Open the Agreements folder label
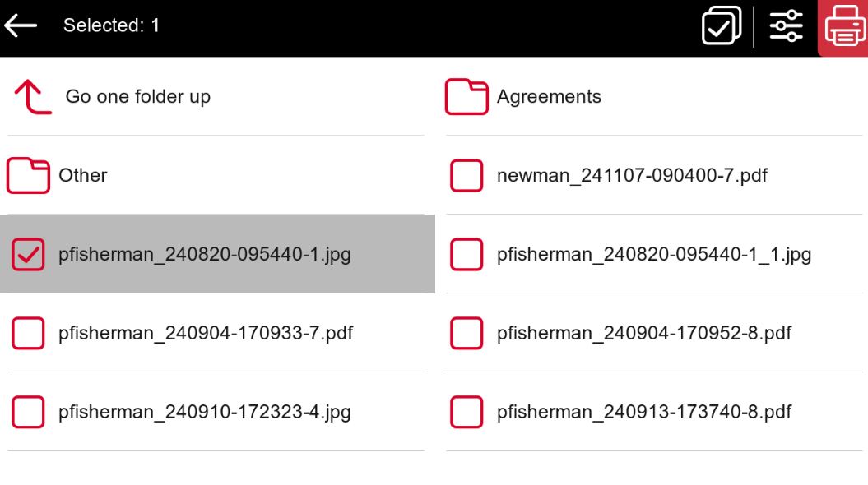The width and height of the screenshot is (868, 485). 549,97
